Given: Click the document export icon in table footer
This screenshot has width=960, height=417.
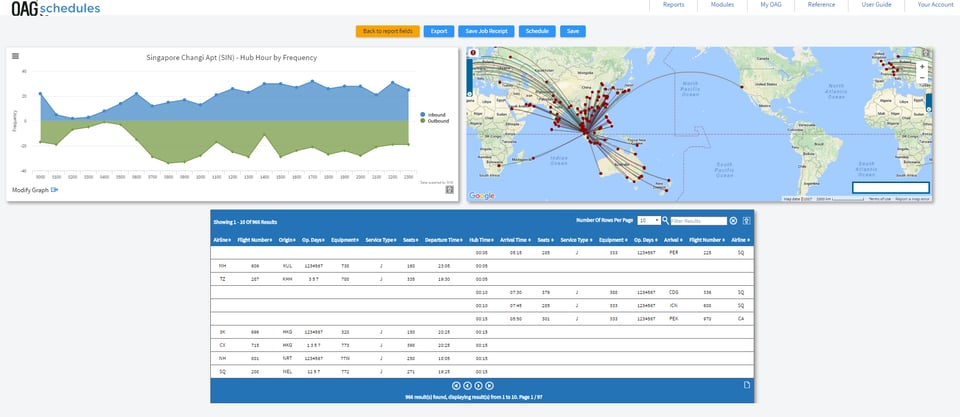Looking at the screenshot, I should coord(746,385).
